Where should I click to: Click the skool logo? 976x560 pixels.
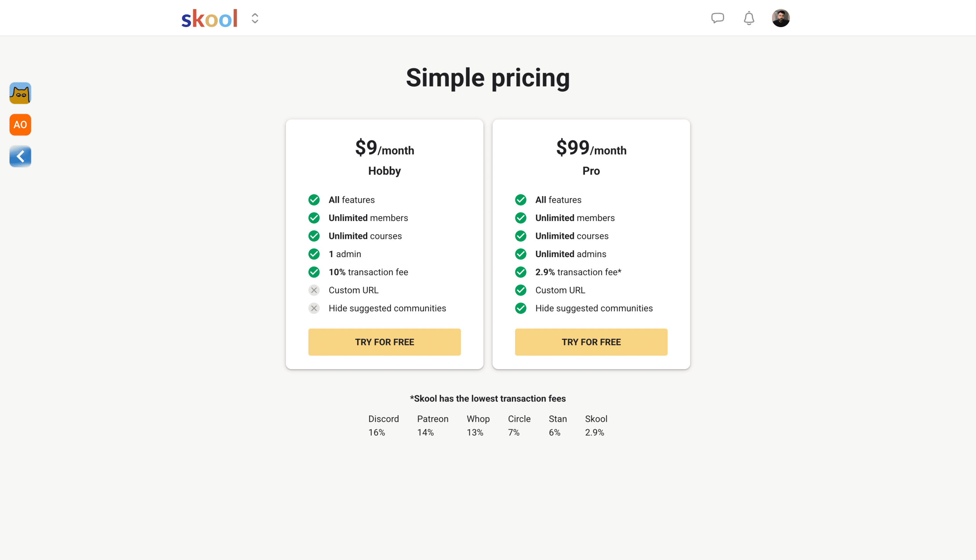pyautogui.click(x=209, y=18)
